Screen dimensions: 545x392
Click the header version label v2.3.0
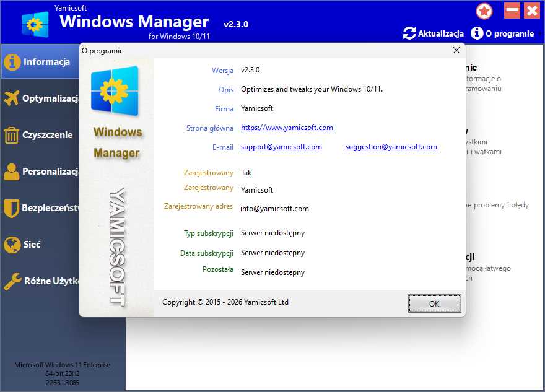[236, 24]
